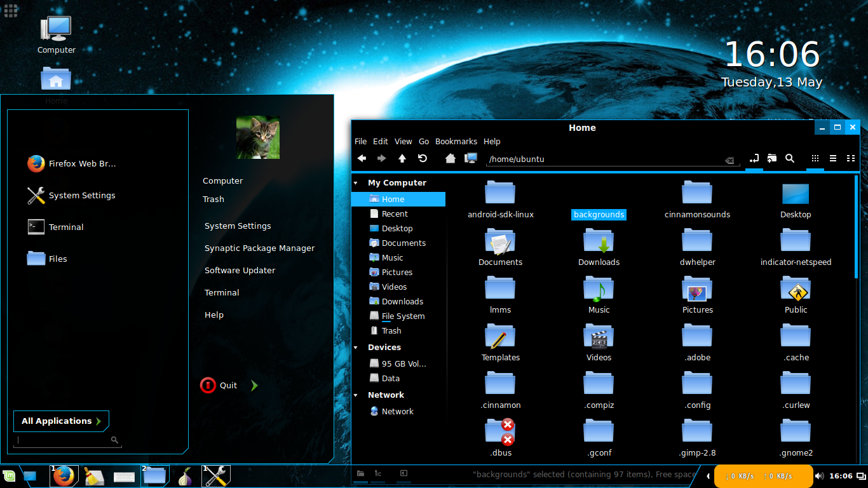
Task: Open Terminal from menu favorites
Action: (x=55, y=227)
